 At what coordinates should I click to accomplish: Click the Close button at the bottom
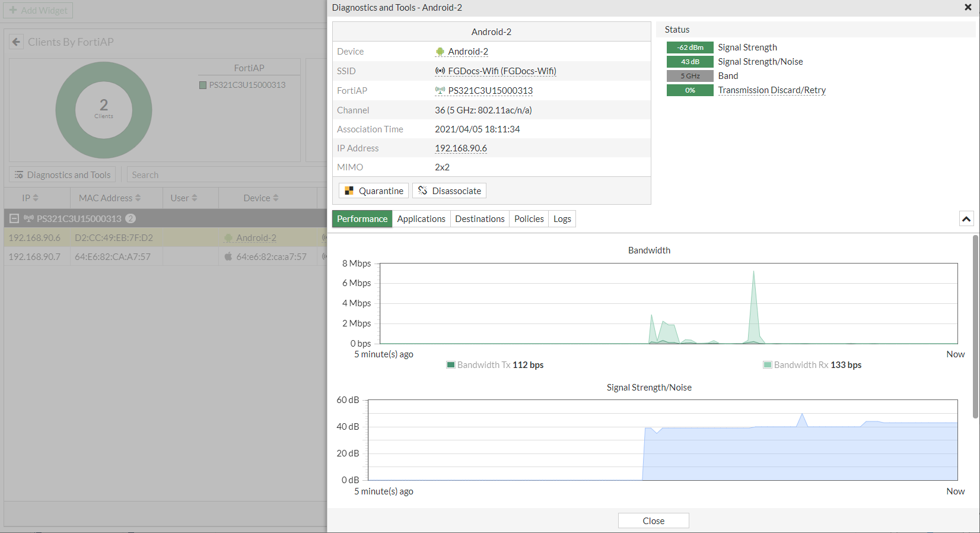(x=653, y=521)
